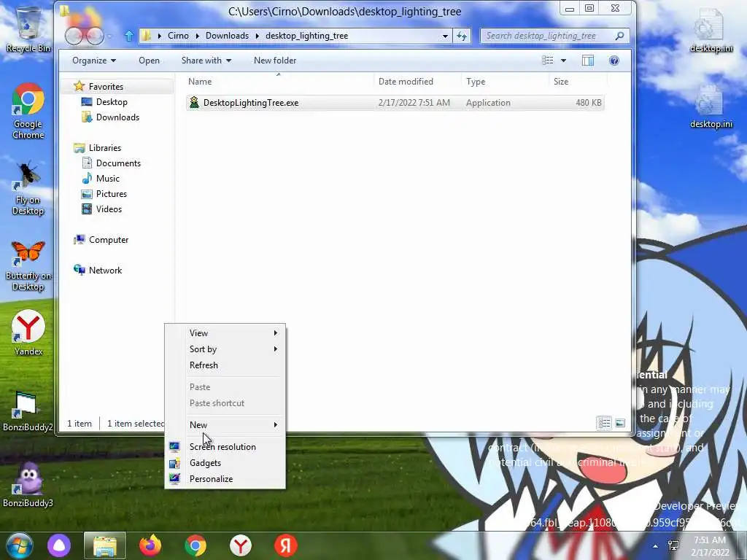Screen dimensions: 747x560
Task: Sort by the Size column header
Action: tap(578, 82)
